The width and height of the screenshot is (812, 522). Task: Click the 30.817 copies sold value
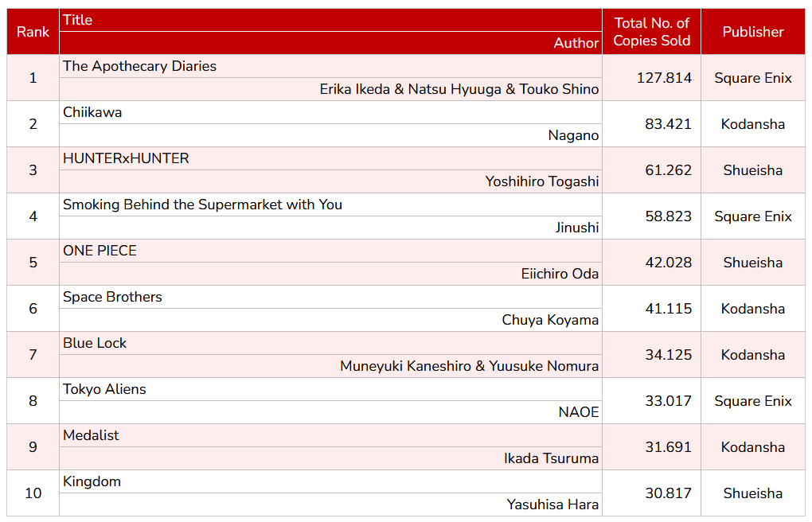click(x=668, y=493)
